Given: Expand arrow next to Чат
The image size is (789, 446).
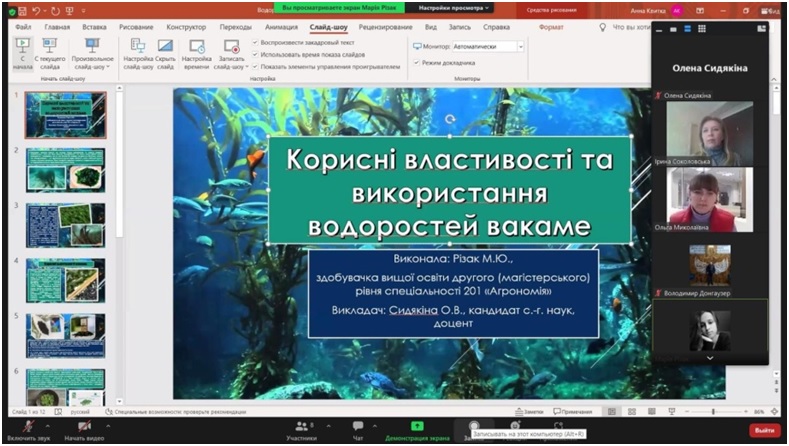Looking at the screenshot, I should pos(375,426).
